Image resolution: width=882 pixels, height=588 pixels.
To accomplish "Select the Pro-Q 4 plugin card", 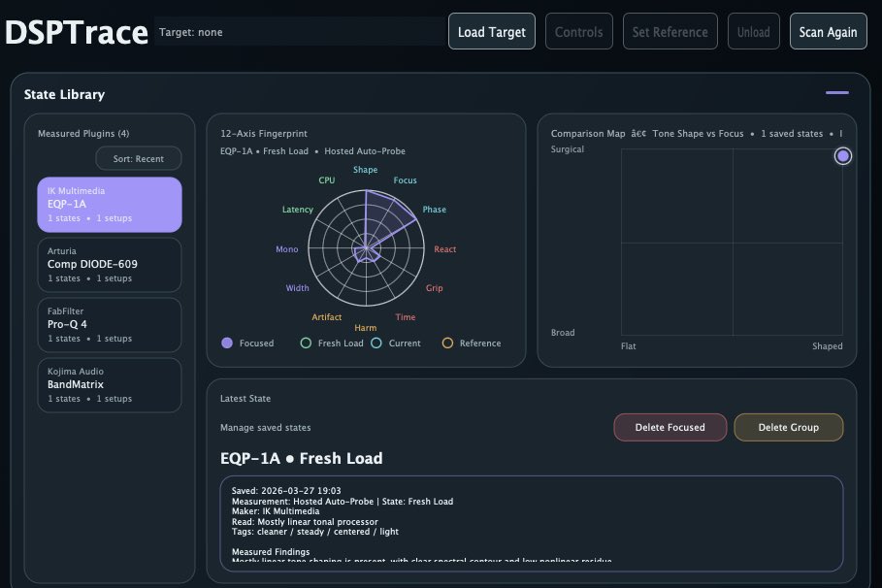I will point(110,325).
